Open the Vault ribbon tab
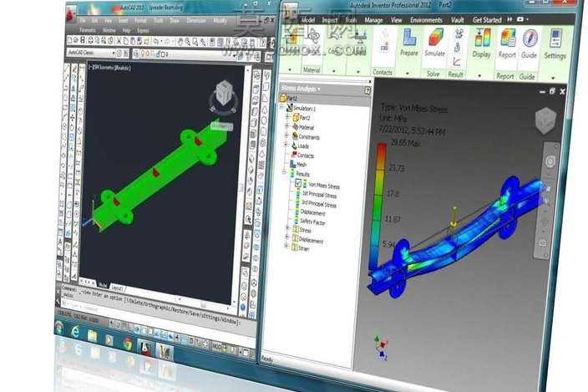Image resolution: width=588 pixels, height=392 pixels. click(458, 20)
